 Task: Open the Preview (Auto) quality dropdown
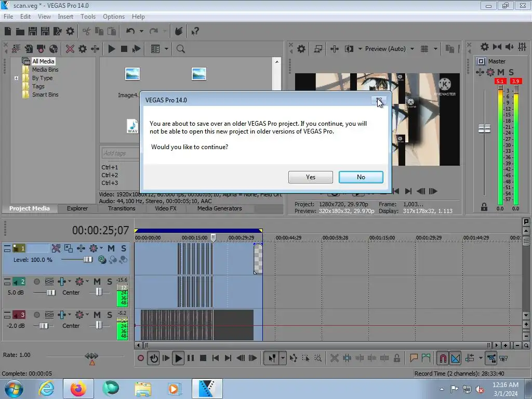(x=412, y=49)
